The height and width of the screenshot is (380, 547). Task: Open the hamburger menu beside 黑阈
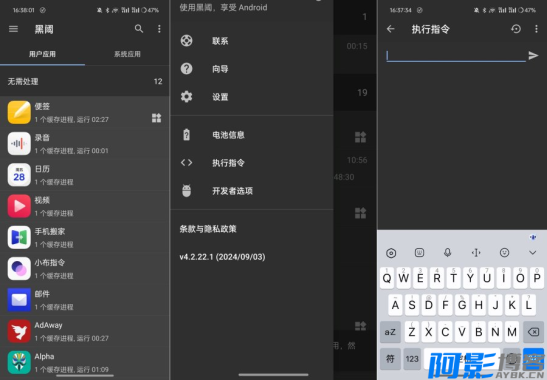click(x=13, y=29)
